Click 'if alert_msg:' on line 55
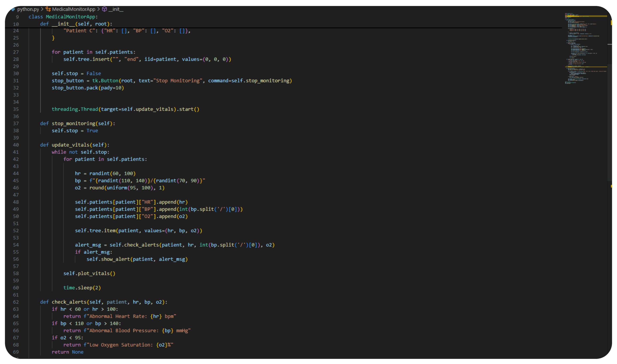Image resolution: width=617 pixels, height=364 pixels. tap(93, 252)
